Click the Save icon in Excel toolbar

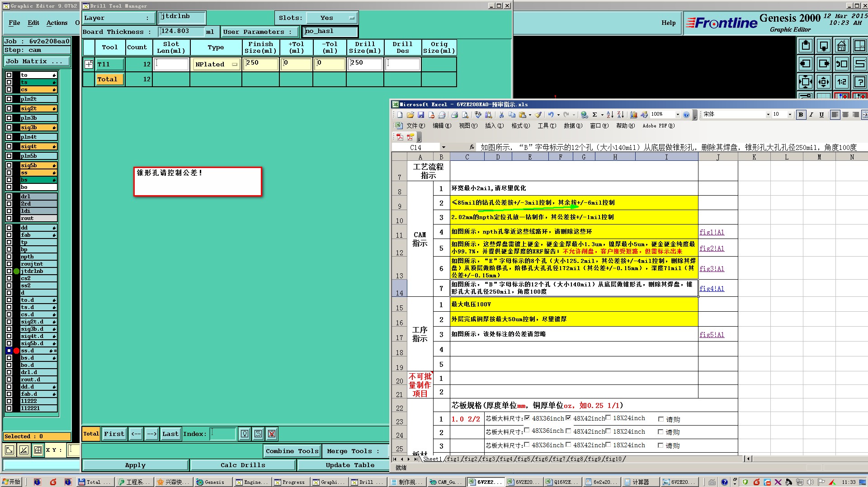coord(421,115)
